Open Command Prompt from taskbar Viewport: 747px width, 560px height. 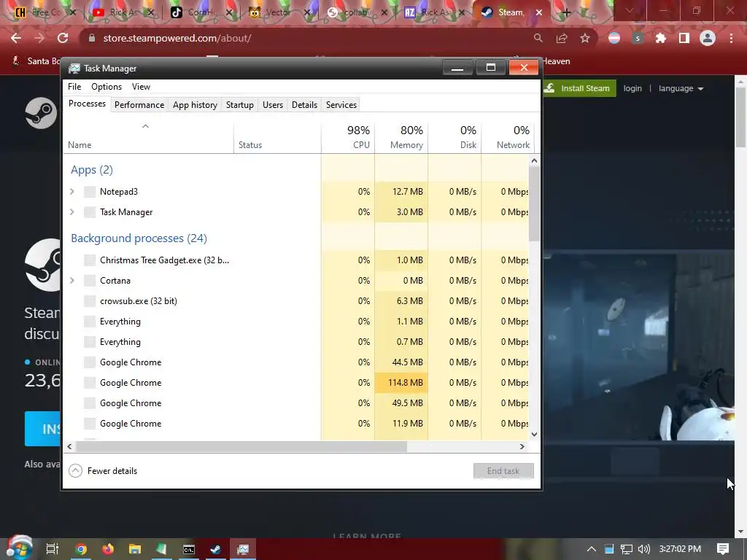coord(189,549)
